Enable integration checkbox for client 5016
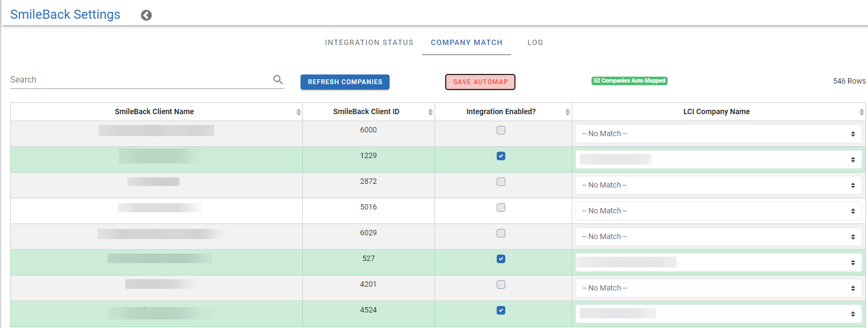This screenshot has width=868, height=328. 501,207
